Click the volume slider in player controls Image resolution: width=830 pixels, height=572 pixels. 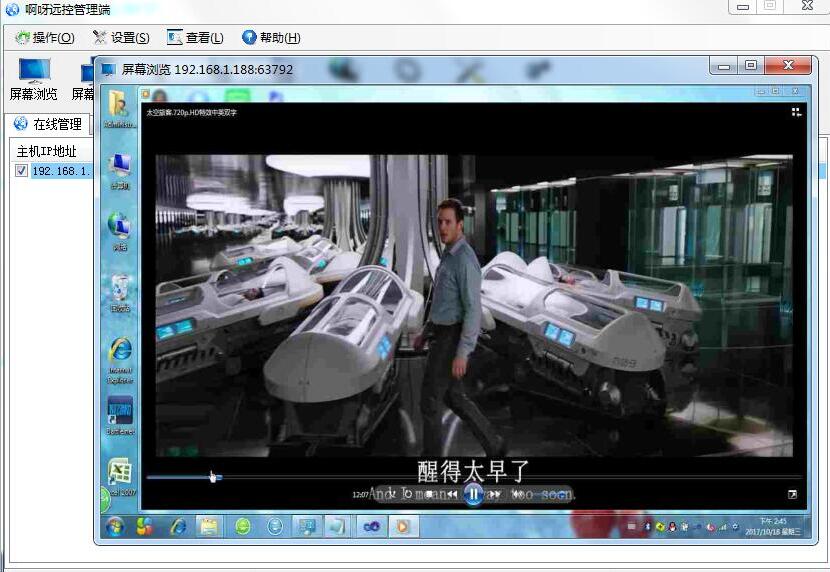(548, 495)
